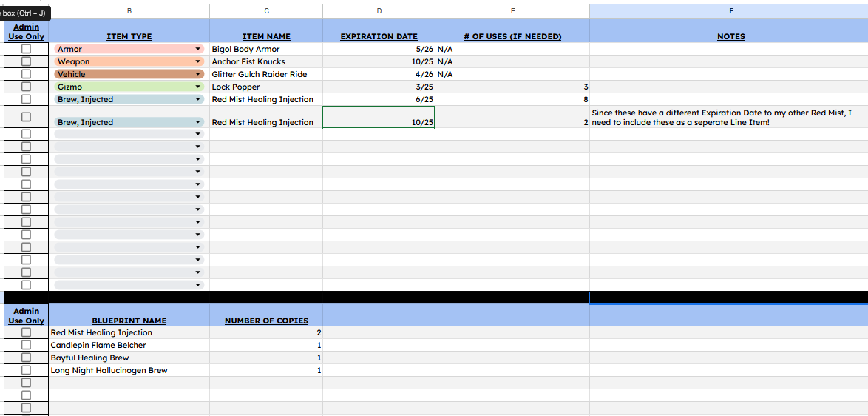Select the 3/25 expiration date cell
The image size is (868, 416).
(379, 87)
